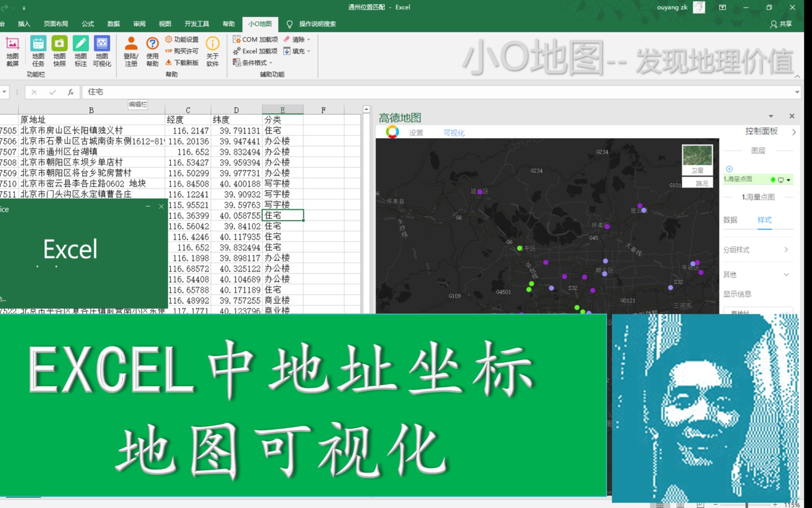The width and height of the screenshot is (812, 508).
Task: Click the green point color swatch for the layer
Action: [772, 179]
